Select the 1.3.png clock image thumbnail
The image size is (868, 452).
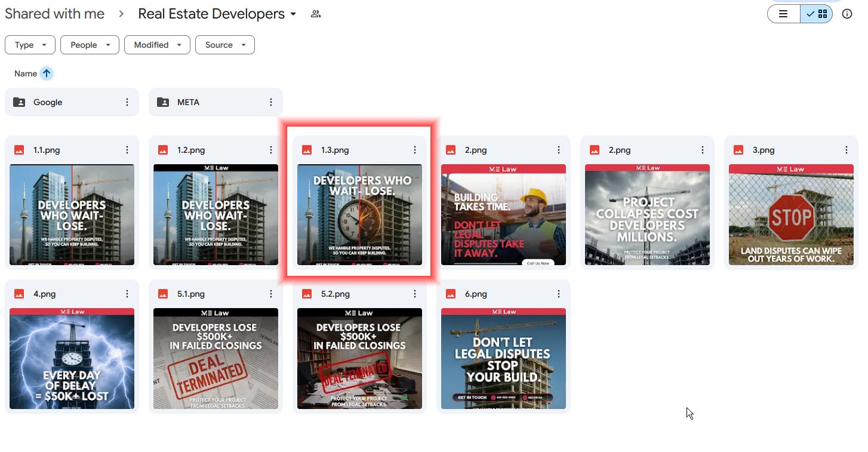click(x=359, y=214)
